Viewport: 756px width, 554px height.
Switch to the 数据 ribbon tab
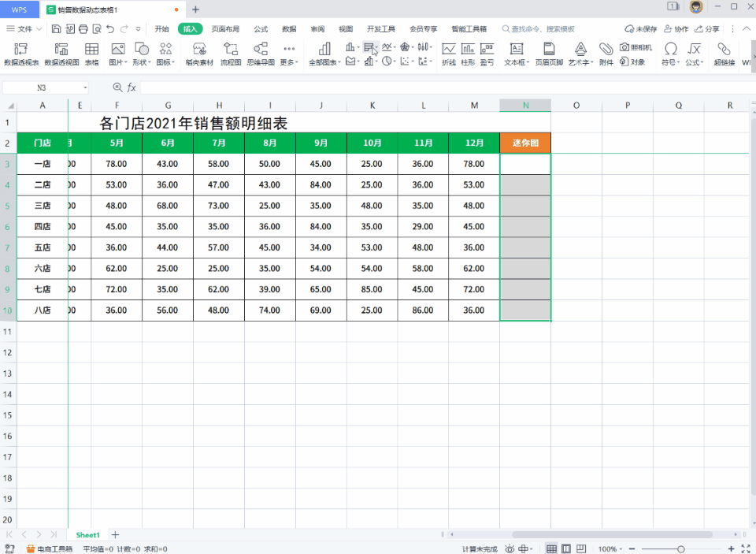click(x=289, y=29)
